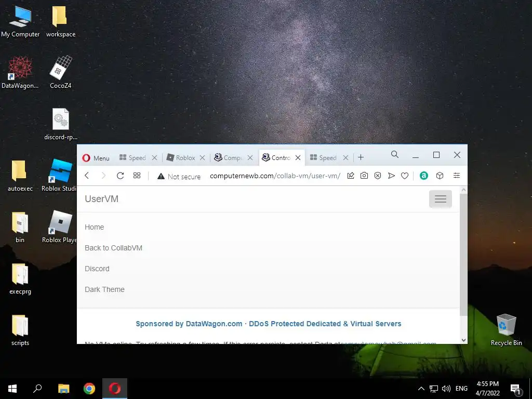
Task: Click the Not secure warning icon
Action: coord(161,176)
